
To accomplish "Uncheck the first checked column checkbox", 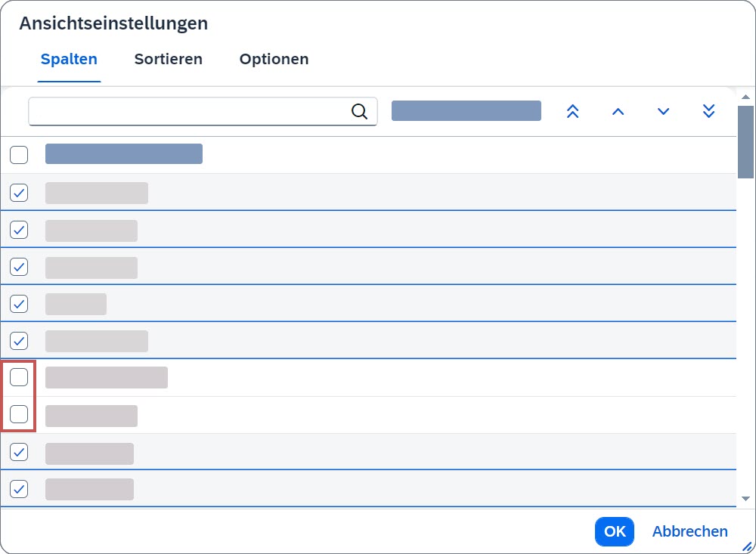I will tap(19, 193).
